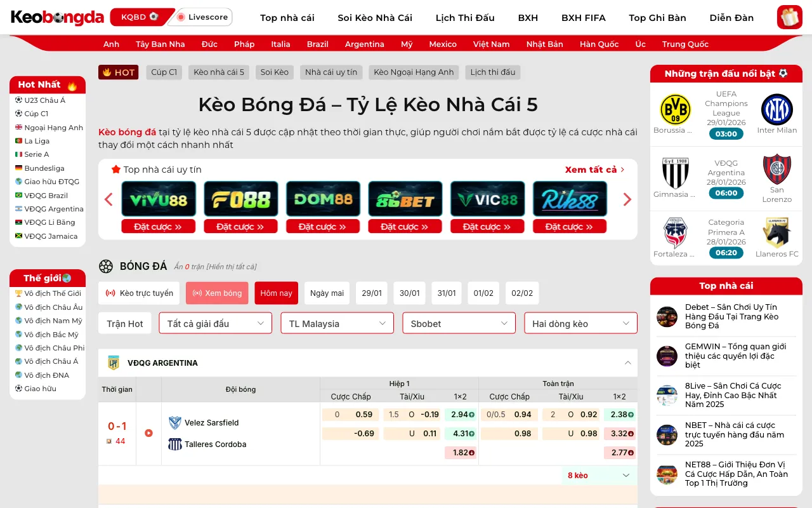The width and height of the screenshot is (812, 508).
Task: Open the Debet article thumbnail
Action: pos(667,317)
